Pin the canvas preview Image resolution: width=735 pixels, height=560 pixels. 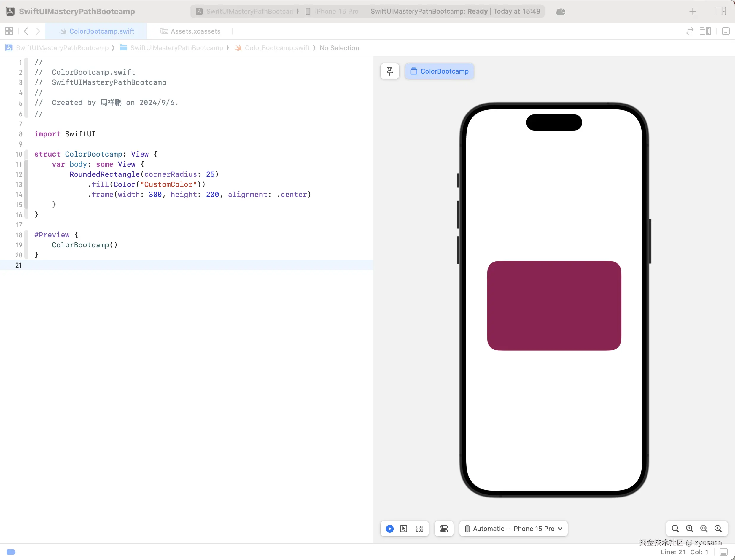[389, 71]
